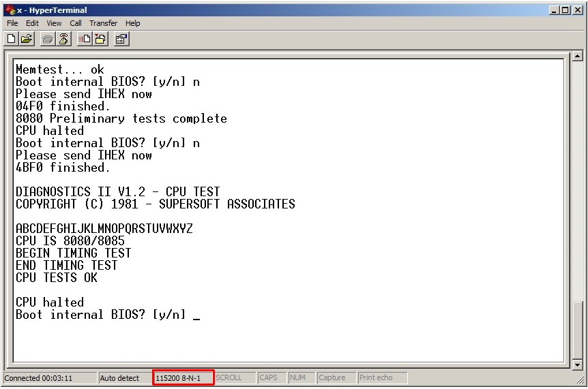Screen dimensions: 588x389
Task: Click the 'ABCDEFGHIJKLMNOPQRSTUVWXYZ' line
Action: click(x=104, y=229)
